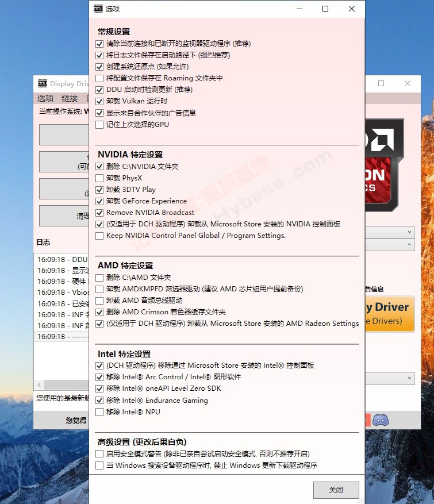Enable 启用安全模式警告 checkbox
The image size is (434, 504).
click(x=99, y=454)
